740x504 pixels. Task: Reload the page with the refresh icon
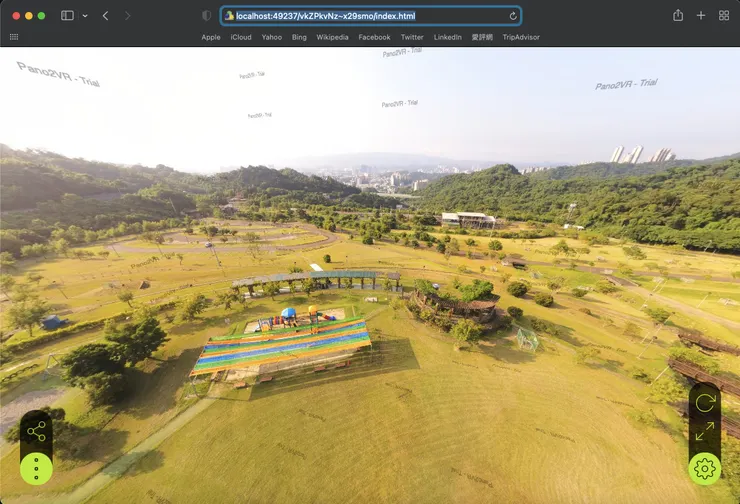pyautogui.click(x=513, y=16)
